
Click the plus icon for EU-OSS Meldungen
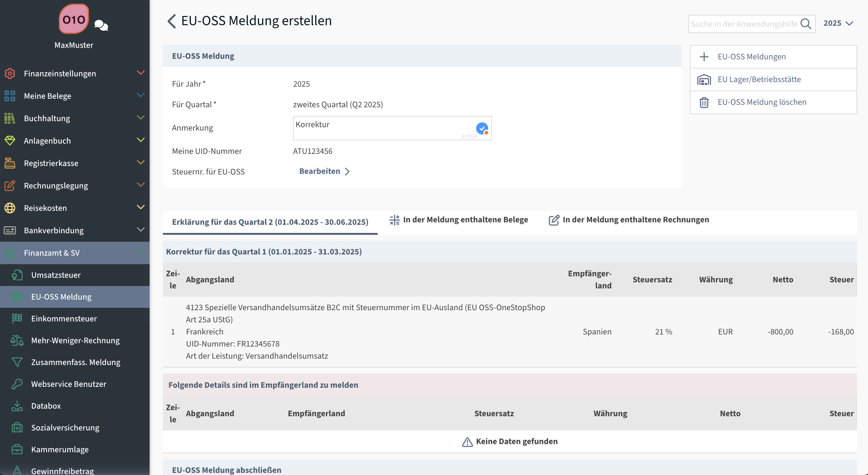(704, 57)
